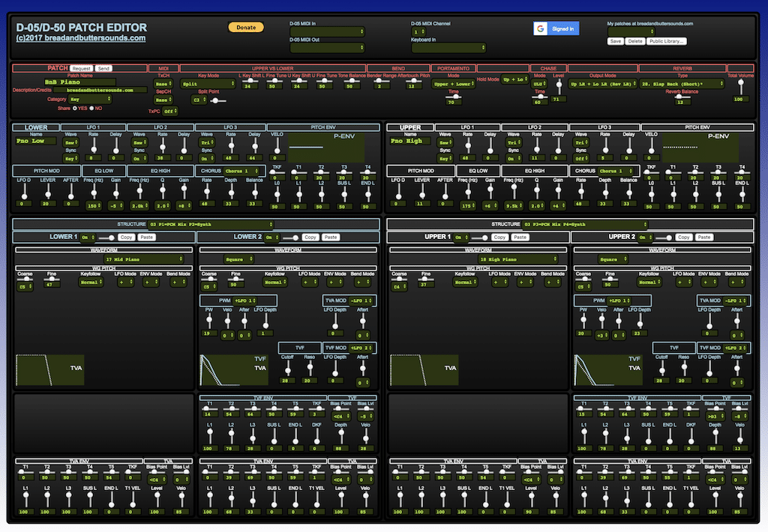Image resolution: width=768 pixels, height=532 pixels.
Task: Click the Delete patch button
Action: (635, 42)
